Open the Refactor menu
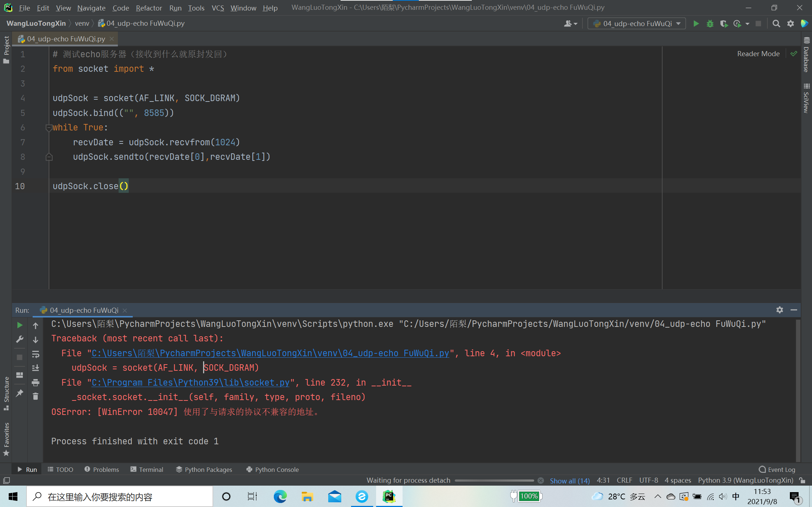 point(149,8)
